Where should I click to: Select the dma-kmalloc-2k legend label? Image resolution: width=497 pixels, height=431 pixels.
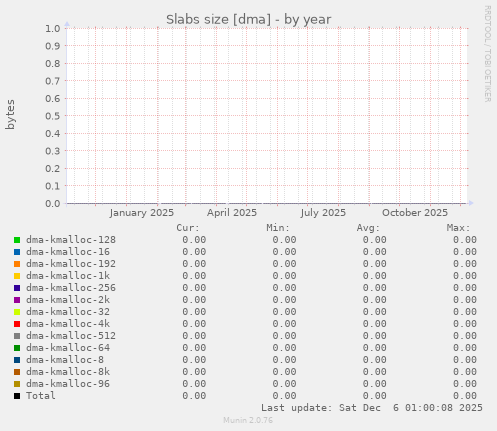point(68,300)
